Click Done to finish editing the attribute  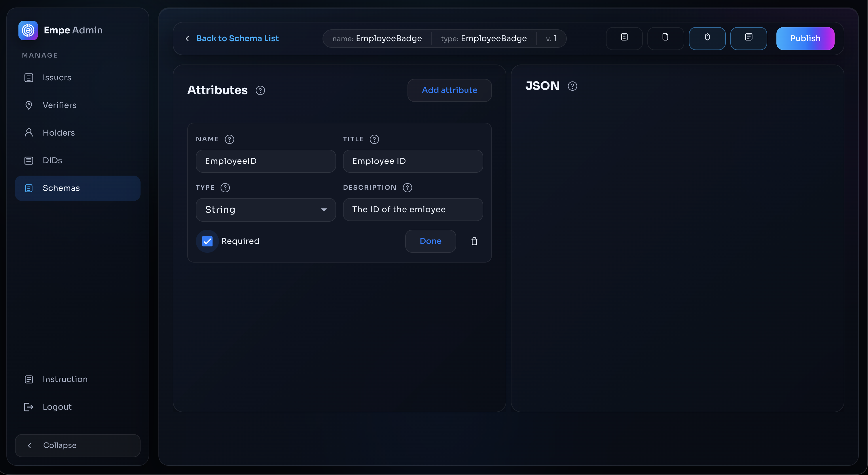(430, 241)
